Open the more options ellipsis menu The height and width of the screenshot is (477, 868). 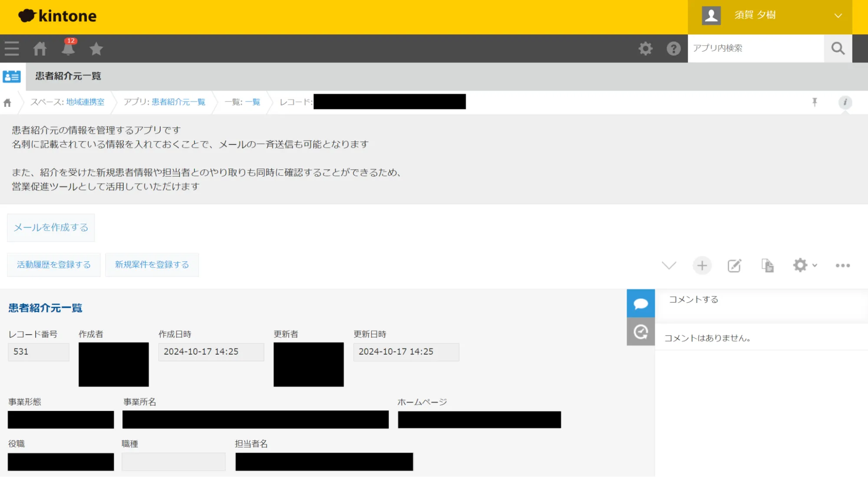point(842,266)
